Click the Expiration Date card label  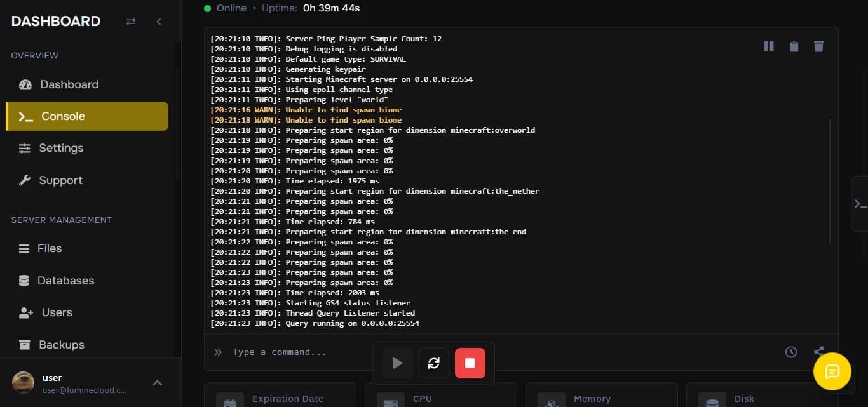(x=288, y=399)
